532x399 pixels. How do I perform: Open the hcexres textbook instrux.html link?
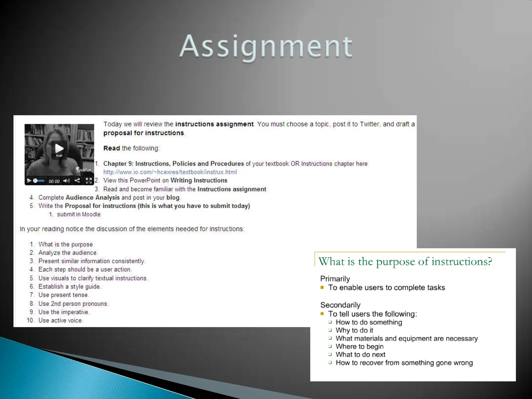pos(170,172)
